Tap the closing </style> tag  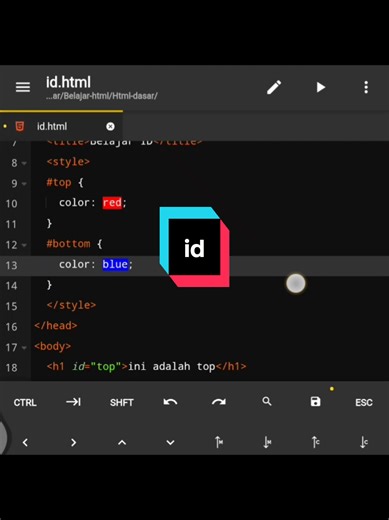click(x=71, y=305)
